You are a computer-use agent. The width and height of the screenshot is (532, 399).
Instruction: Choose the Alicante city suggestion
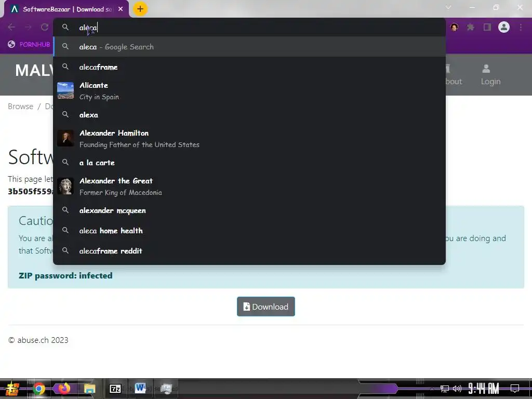[x=249, y=91]
